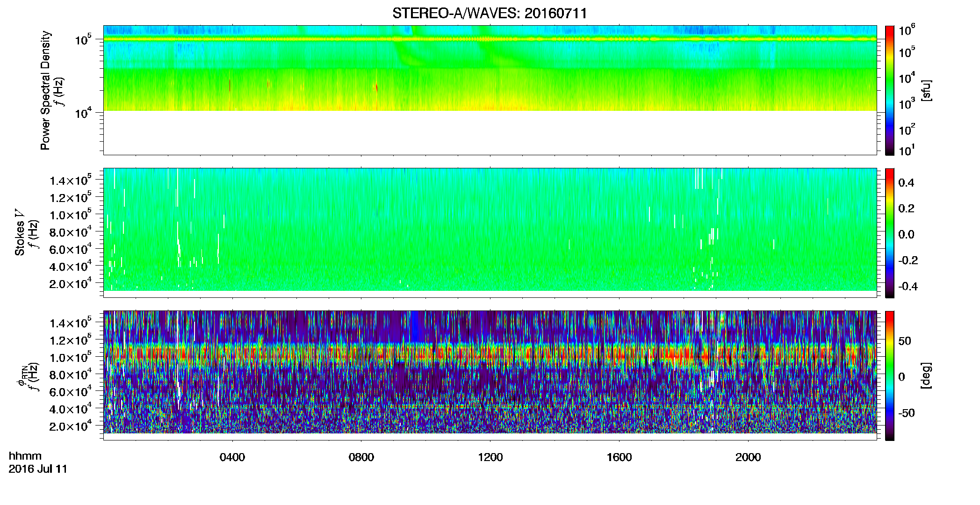Click the Power Spectral Density axis label
The image size is (980, 505).
[45, 90]
